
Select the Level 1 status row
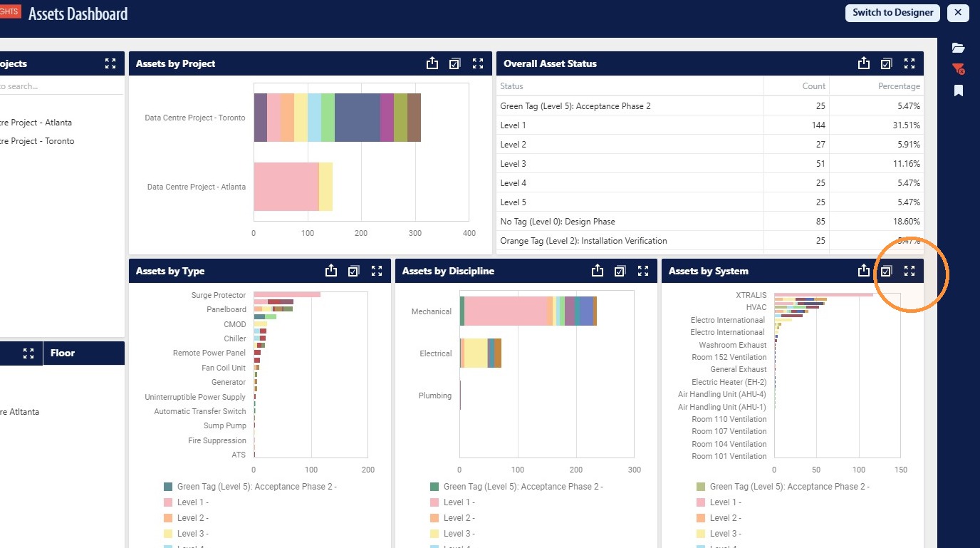pos(709,125)
